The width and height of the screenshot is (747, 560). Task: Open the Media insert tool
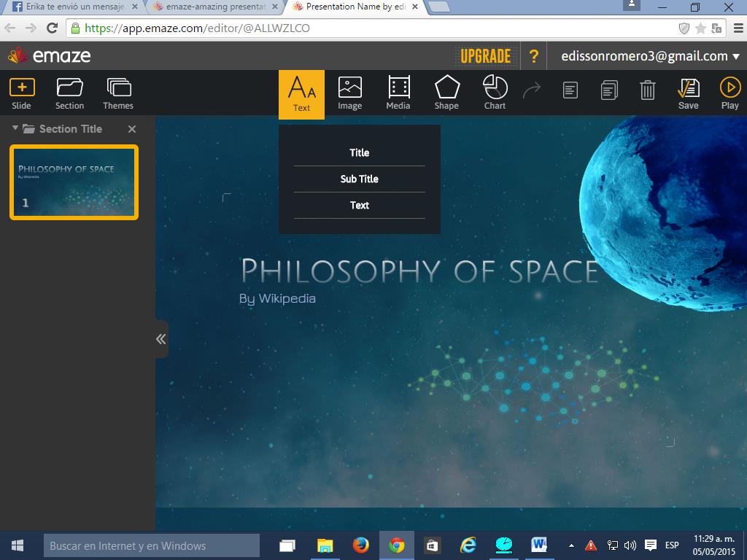pos(398,93)
